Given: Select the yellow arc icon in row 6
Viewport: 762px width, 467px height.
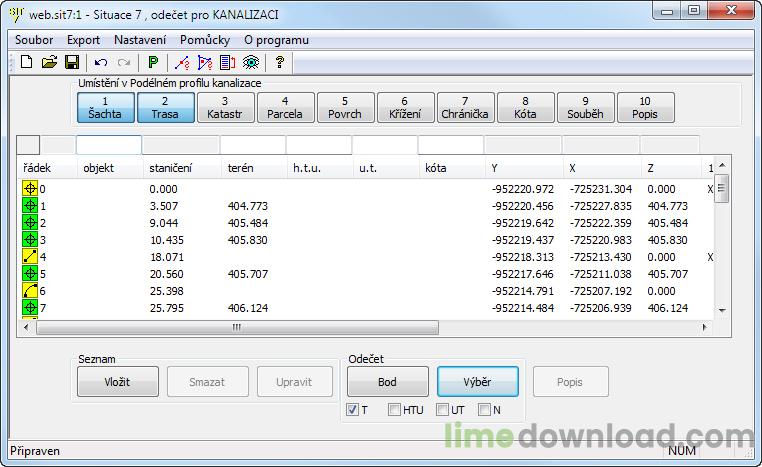Looking at the screenshot, I should coord(29,291).
